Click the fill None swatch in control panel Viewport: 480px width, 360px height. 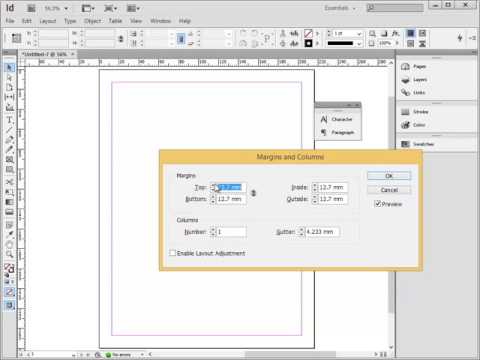[x=308, y=33]
